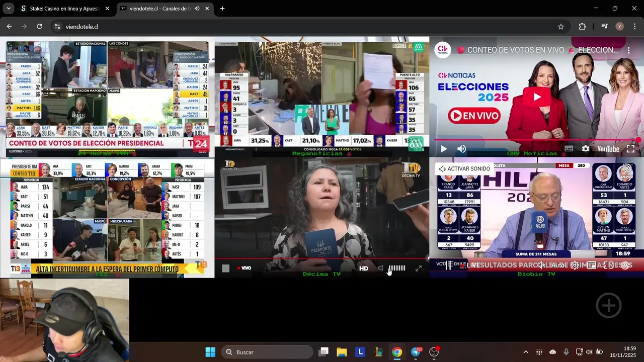Open Telegram from the taskbar

416,352
